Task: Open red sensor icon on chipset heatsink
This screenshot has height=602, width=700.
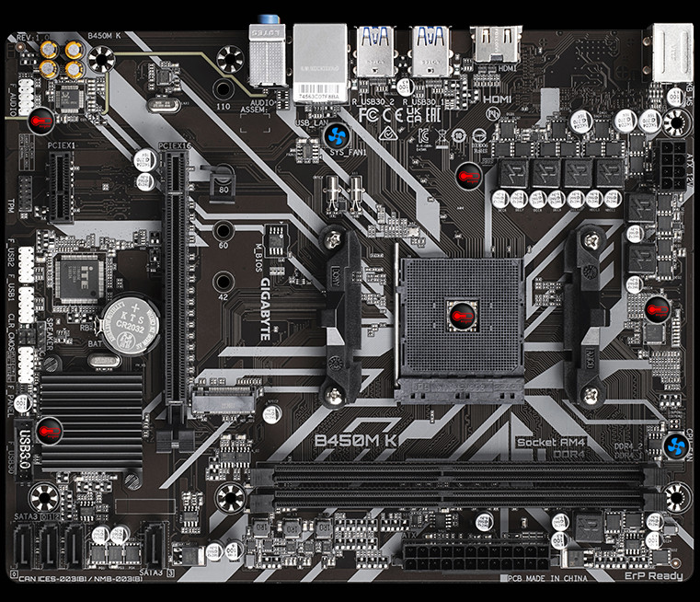Action: coord(46,430)
